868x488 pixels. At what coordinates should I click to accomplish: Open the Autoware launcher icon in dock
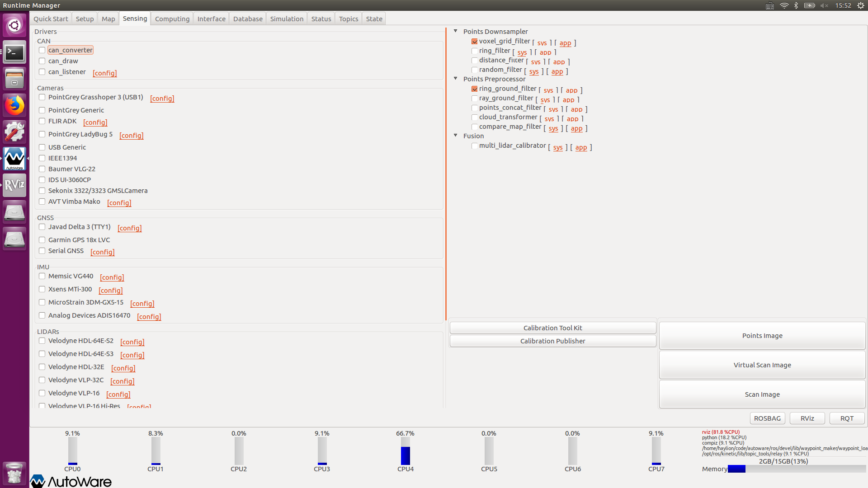pos(14,159)
